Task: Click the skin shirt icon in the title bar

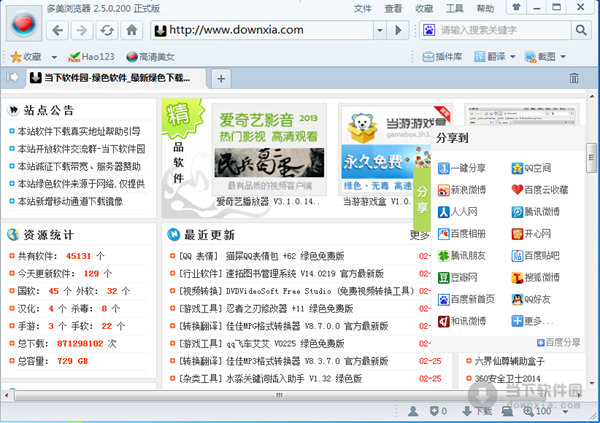Action: click(x=516, y=7)
